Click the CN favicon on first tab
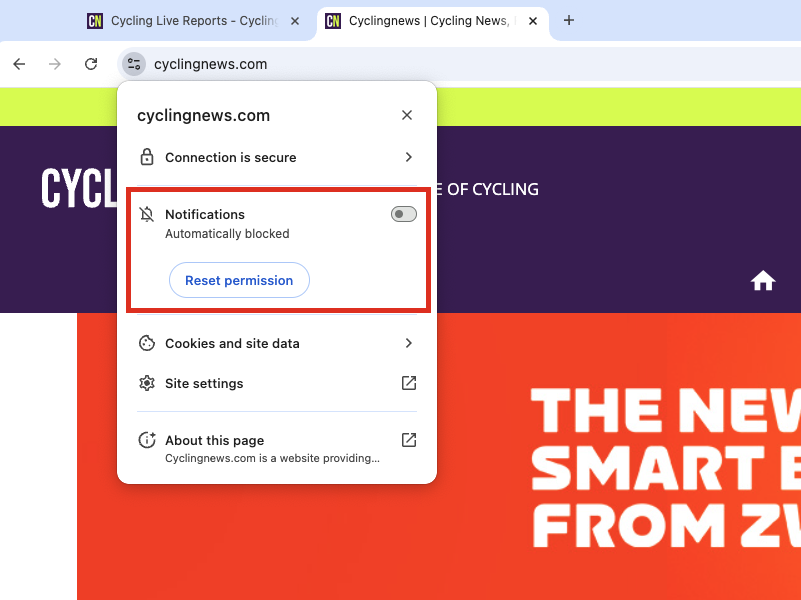The height and width of the screenshot is (600, 801). point(95,21)
